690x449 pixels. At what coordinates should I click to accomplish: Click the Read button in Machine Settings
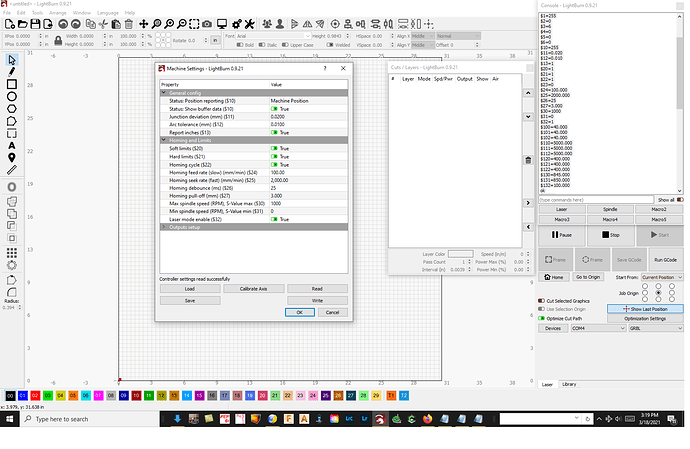click(317, 289)
